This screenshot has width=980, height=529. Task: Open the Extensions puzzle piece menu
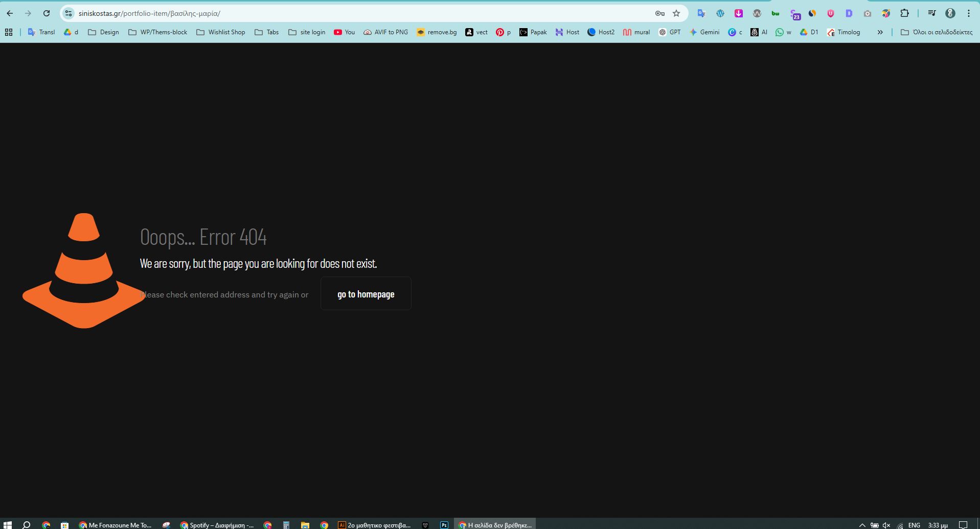coord(904,14)
